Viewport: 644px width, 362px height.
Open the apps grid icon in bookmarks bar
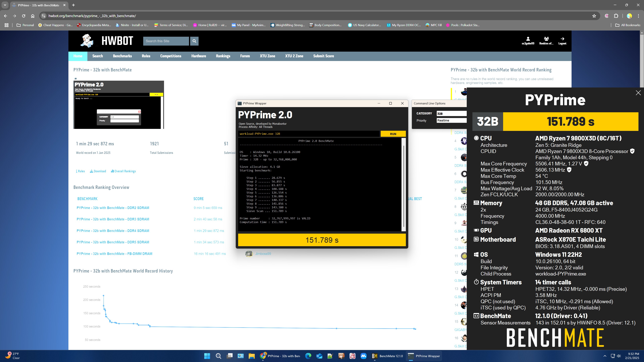click(x=7, y=25)
